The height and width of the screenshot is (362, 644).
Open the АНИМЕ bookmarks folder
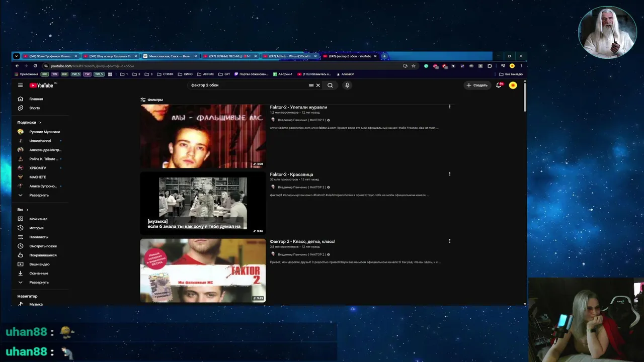(x=205, y=74)
